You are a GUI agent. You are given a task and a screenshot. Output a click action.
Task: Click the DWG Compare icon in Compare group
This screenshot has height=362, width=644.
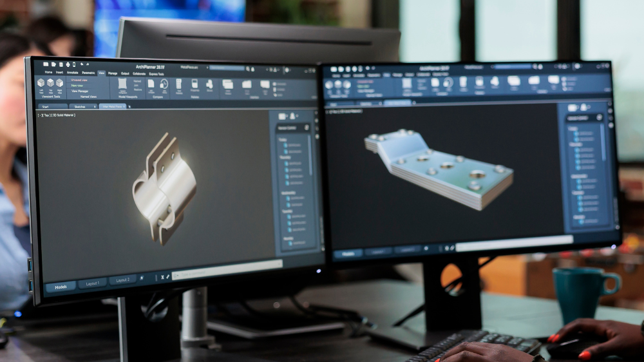coord(151,84)
